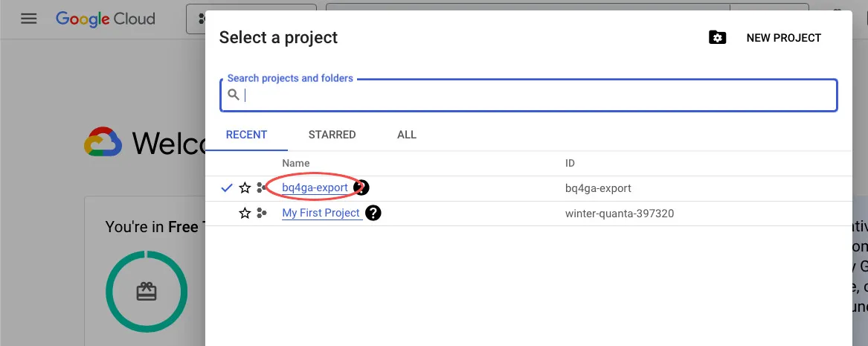Switch to the All tab

point(407,135)
